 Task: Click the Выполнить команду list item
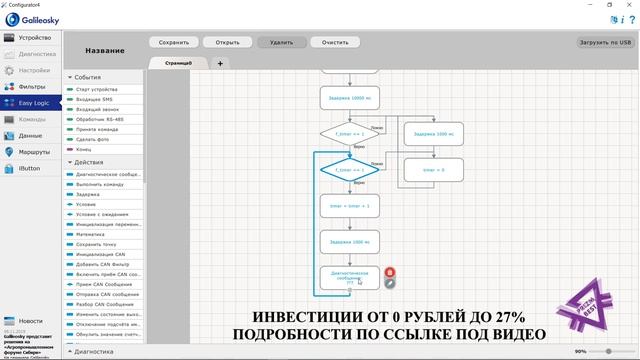(104, 184)
